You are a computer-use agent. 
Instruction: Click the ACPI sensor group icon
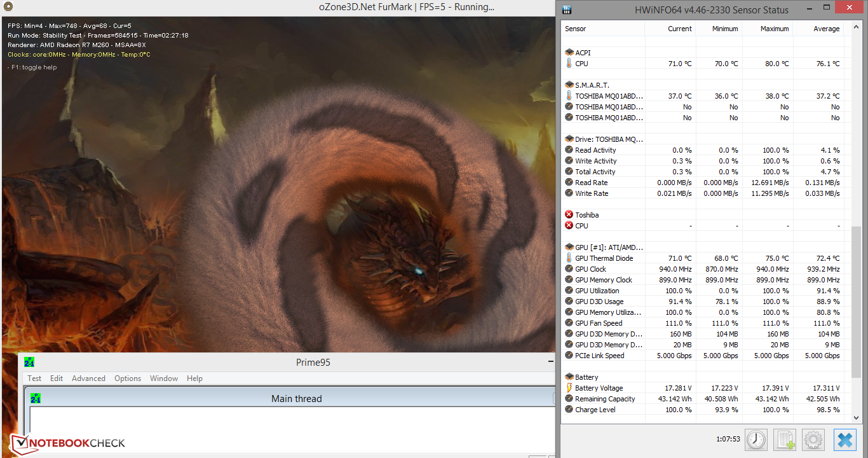pos(569,53)
